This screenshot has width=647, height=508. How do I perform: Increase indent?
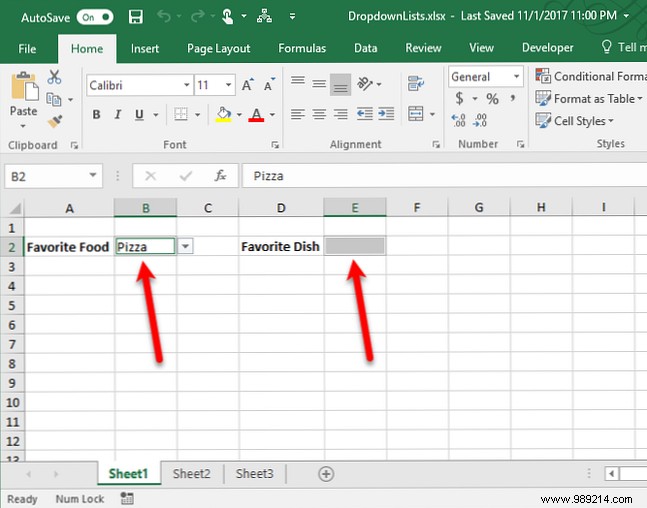point(386,113)
